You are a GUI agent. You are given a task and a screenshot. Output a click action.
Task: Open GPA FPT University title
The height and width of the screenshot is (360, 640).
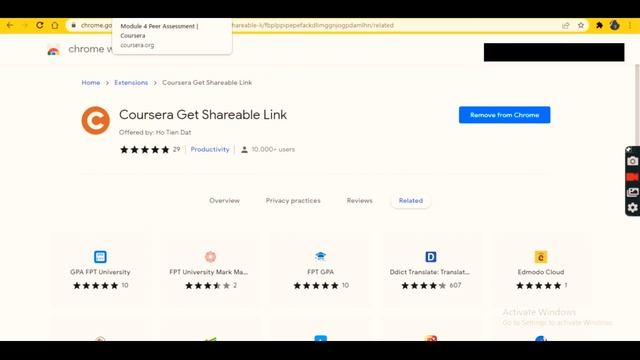click(100, 272)
